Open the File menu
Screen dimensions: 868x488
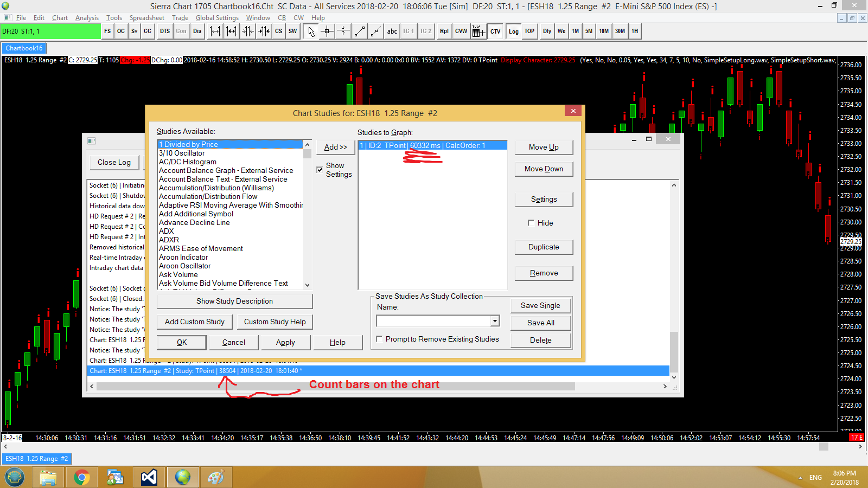coord(21,18)
